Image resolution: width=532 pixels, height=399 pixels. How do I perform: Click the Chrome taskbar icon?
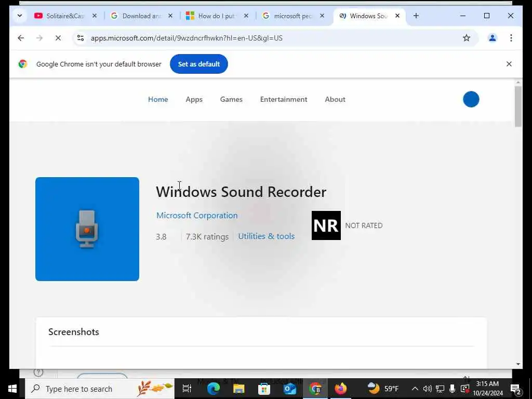pos(315,389)
